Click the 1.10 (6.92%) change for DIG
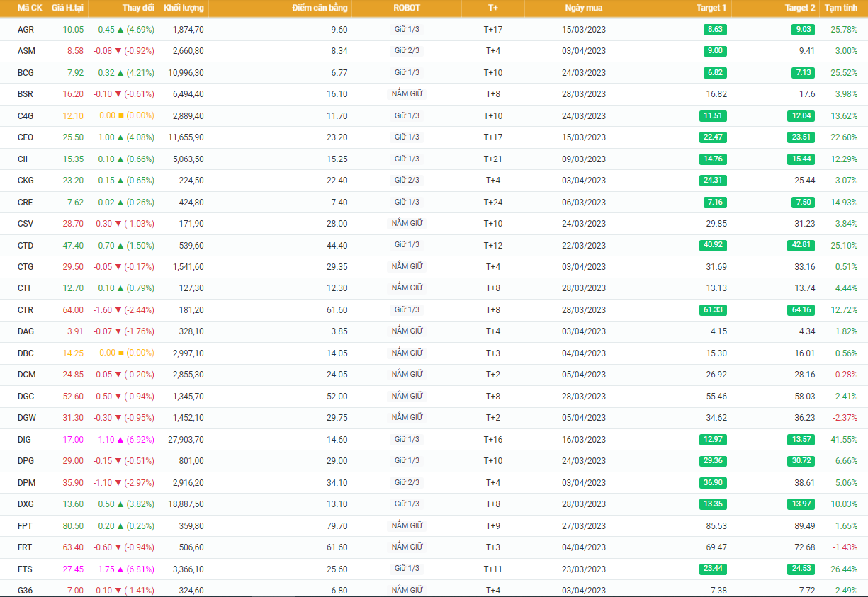The image size is (868, 597). pyautogui.click(x=125, y=440)
